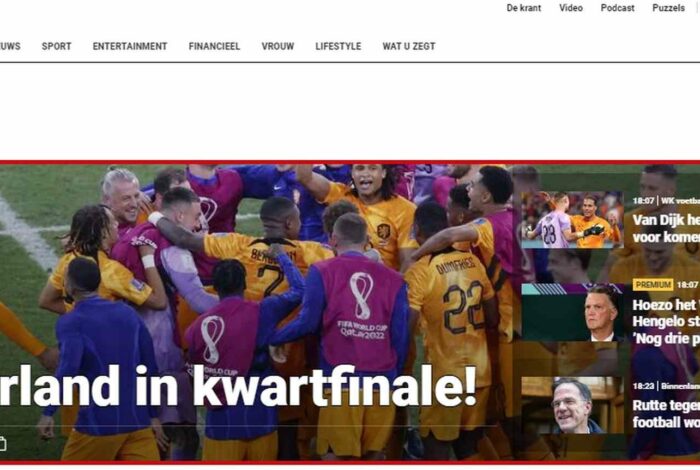This screenshot has width=700, height=470.
Task: Go to Puzzels page
Action: [668, 8]
